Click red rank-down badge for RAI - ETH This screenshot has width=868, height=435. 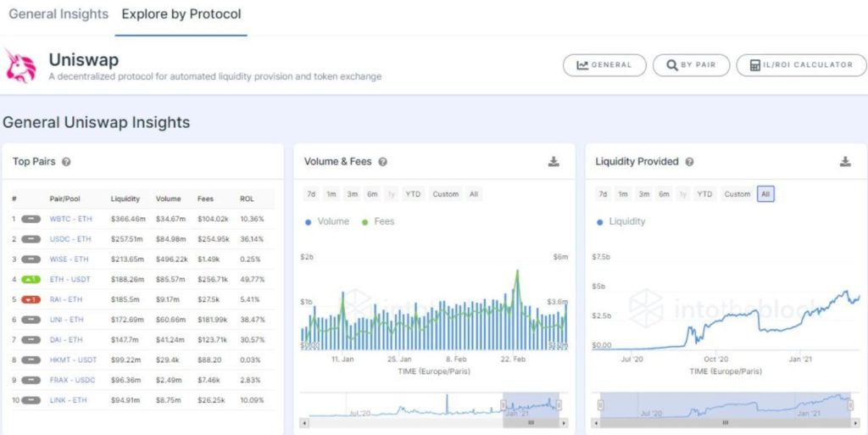click(31, 299)
